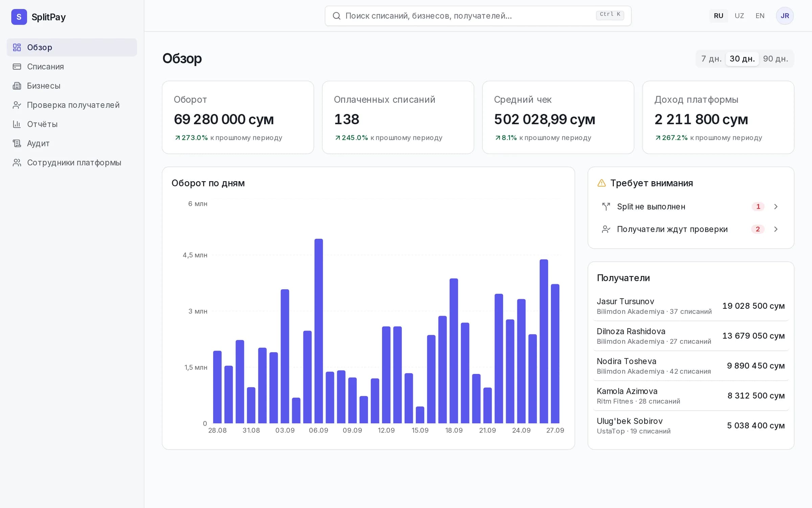Click the Сотрудники платформы users icon
Screen dimensions: 812x508
click(17, 163)
